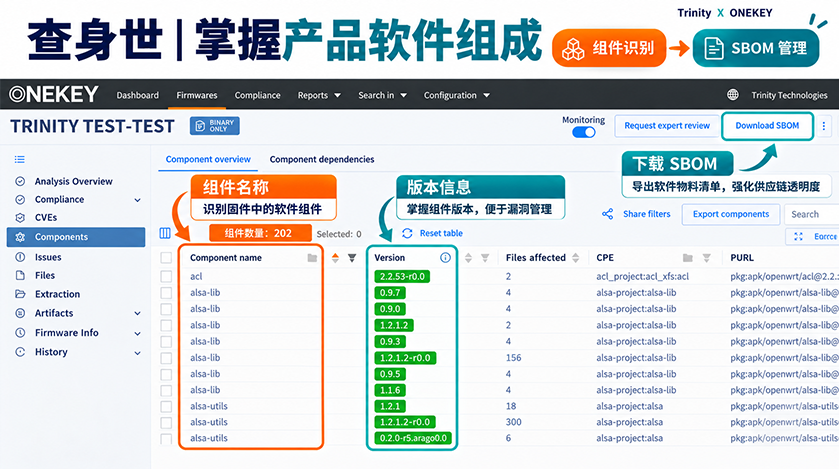This screenshot has width=839, height=469.
Task: Open the Configuration dropdown menu
Action: click(456, 95)
